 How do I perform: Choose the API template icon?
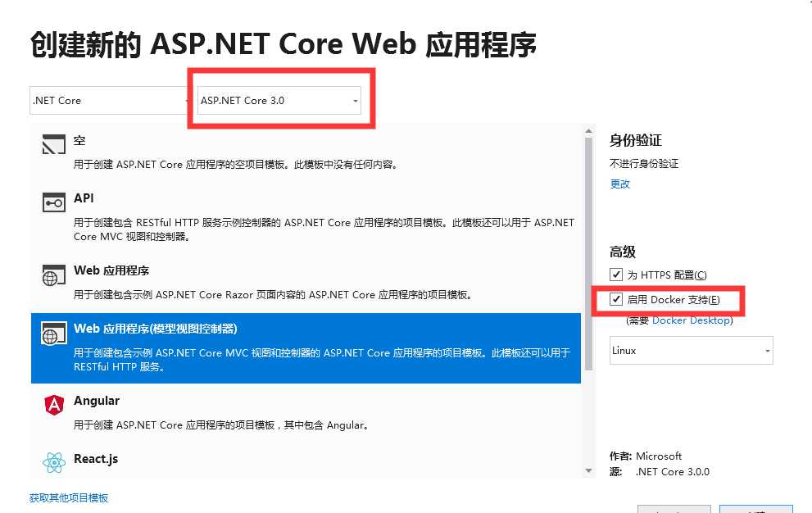(54, 202)
